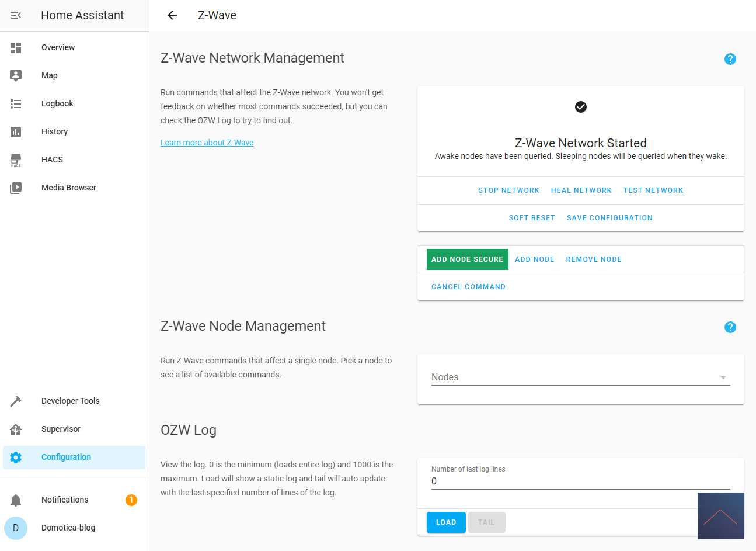The height and width of the screenshot is (551, 756).
Task: Open the Logbook from the sidebar
Action: (57, 103)
